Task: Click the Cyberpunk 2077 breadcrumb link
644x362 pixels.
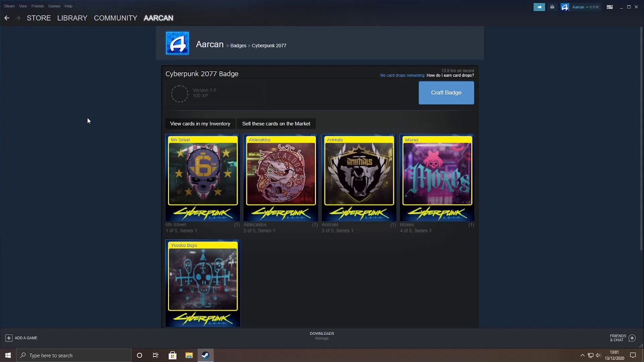Action: [269, 45]
